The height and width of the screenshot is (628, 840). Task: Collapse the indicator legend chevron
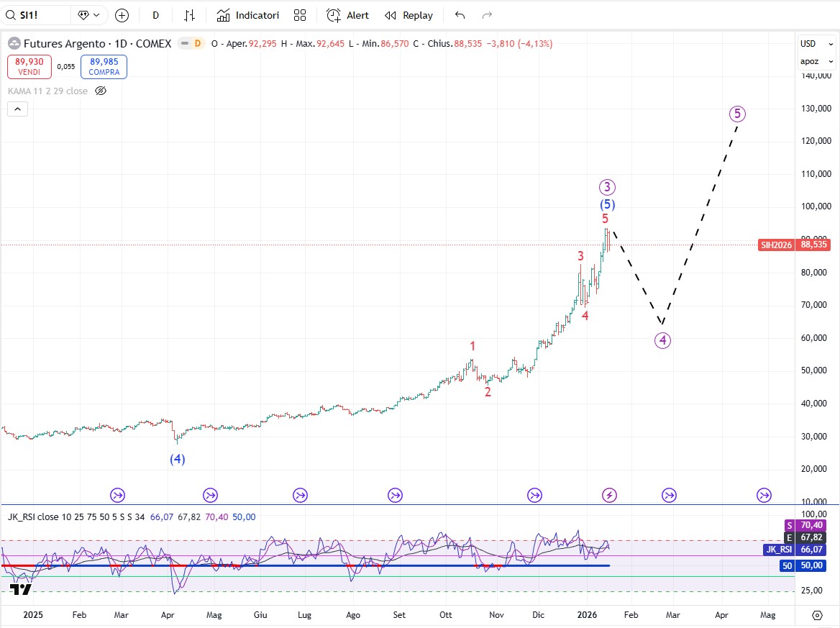coord(17,109)
